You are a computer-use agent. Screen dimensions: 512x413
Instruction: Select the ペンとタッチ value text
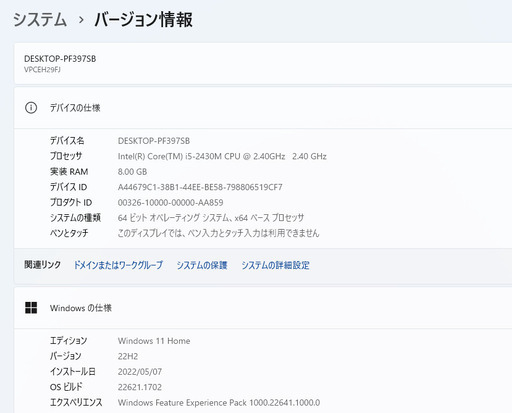click(x=218, y=233)
